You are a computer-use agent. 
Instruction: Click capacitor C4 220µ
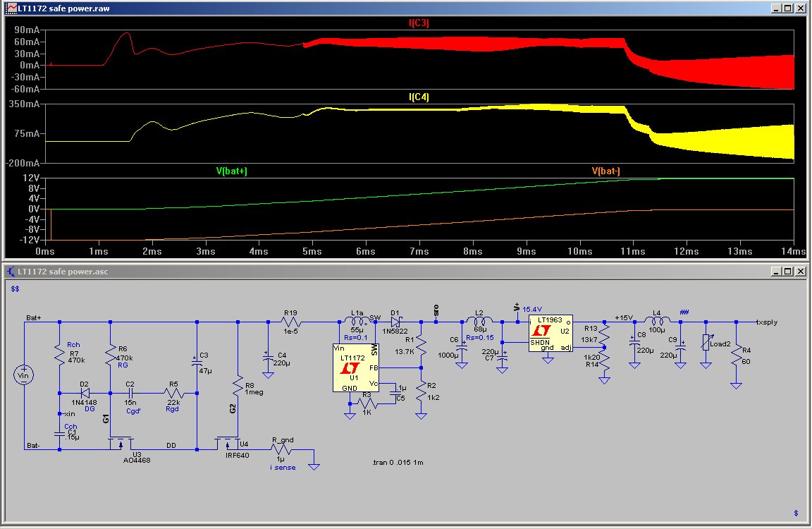268,357
